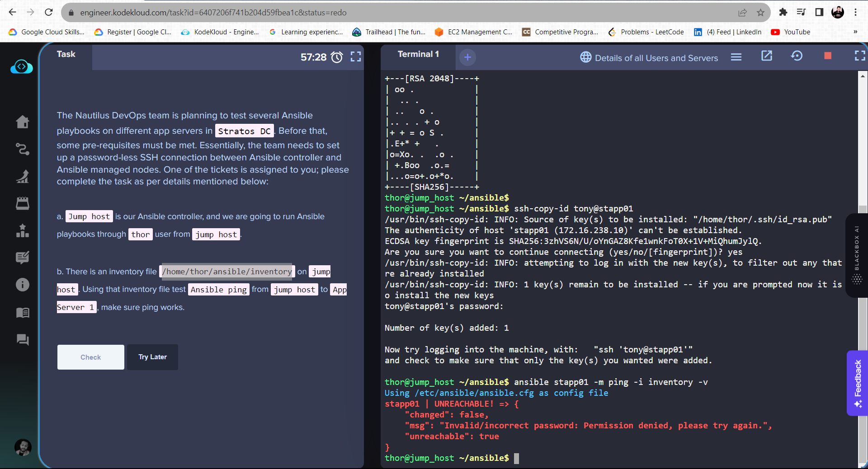Expand the Task panel to fullscreen

click(356, 57)
